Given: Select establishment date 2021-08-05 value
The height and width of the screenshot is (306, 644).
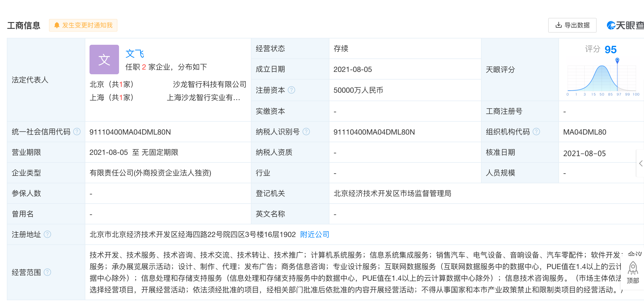Looking at the screenshot, I should (x=353, y=69).
